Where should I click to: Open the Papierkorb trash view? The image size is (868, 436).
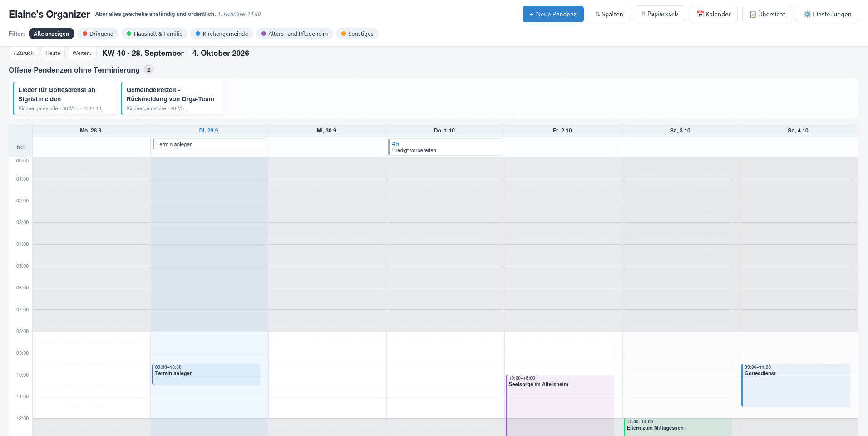pos(660,14)
